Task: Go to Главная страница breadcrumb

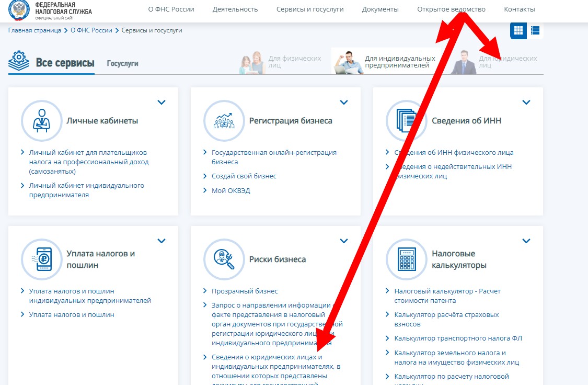Action: coord(34,30)
